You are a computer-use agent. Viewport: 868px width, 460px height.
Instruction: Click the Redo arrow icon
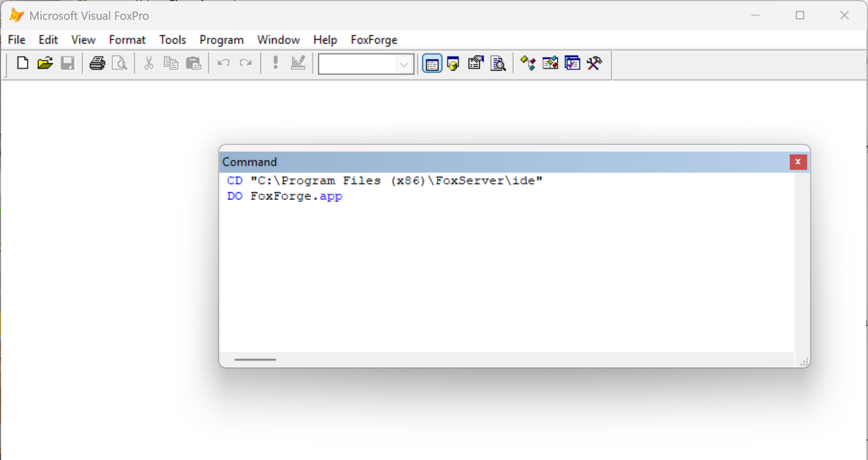click(246, 63)
